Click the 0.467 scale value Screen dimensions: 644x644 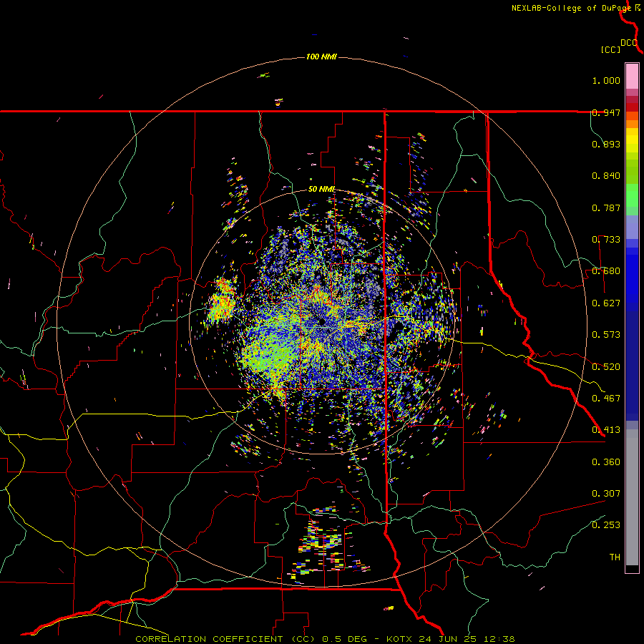(x=606, y=399)
